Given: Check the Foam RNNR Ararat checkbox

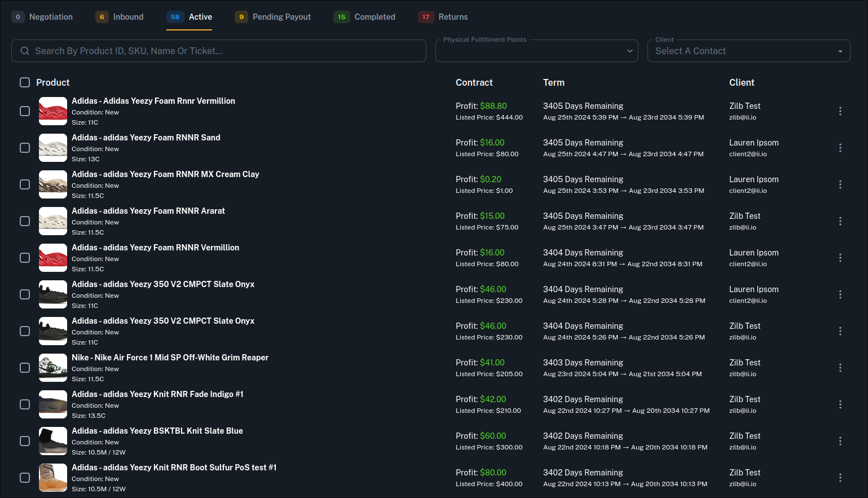Looking at the screenshot, I should [25, 221].
